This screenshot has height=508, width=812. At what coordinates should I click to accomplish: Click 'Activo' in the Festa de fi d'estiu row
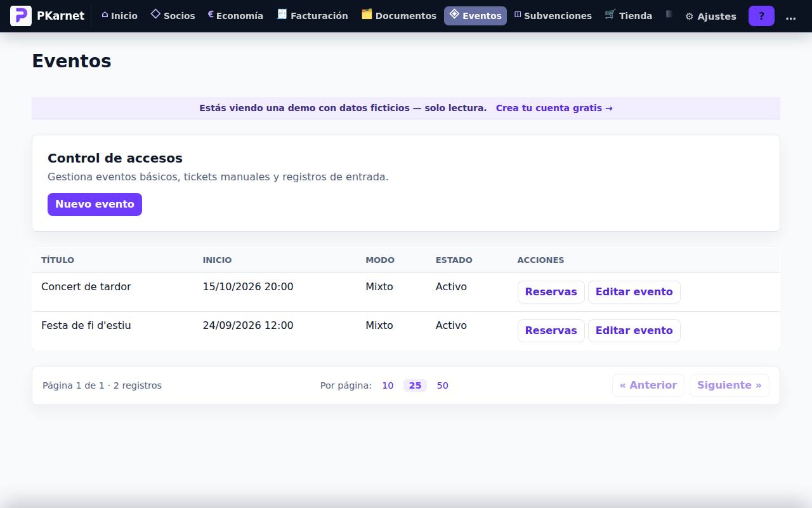click(x=451, y=326)
